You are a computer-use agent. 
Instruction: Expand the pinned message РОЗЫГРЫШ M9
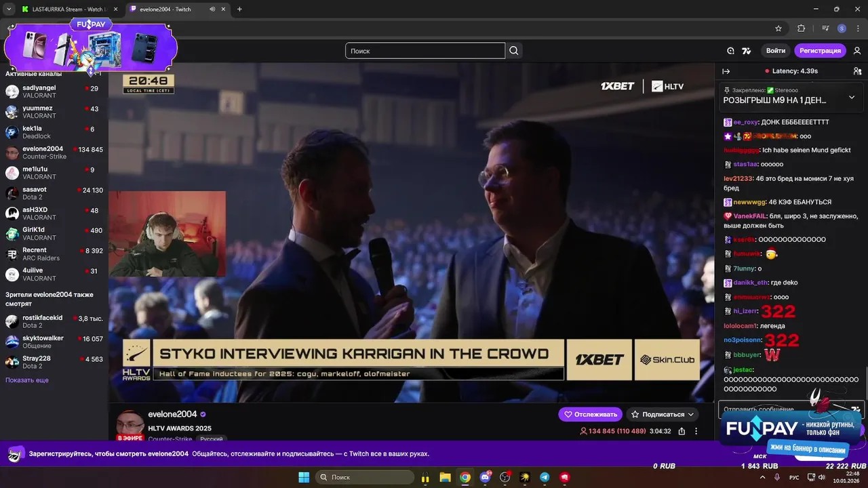point(852,98)
